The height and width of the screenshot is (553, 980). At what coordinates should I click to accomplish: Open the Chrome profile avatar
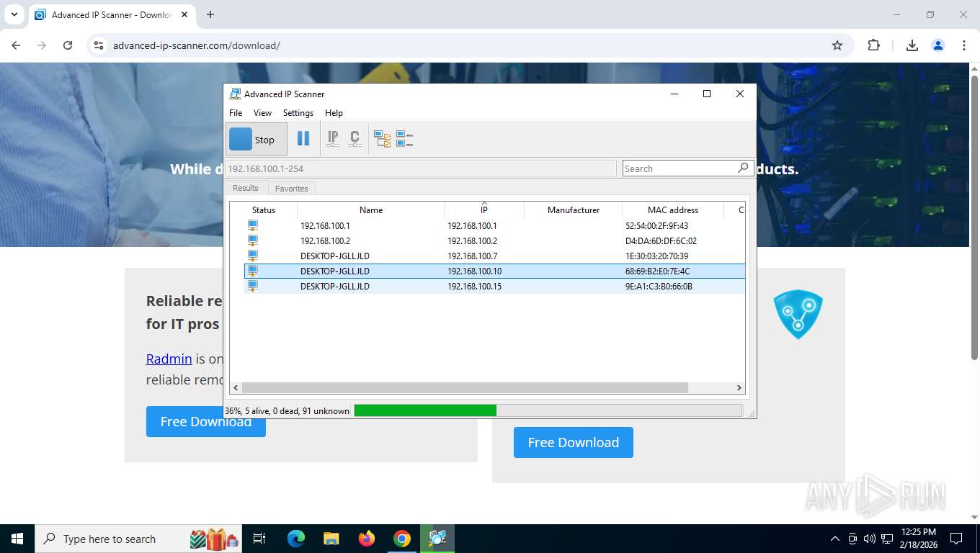tap(938, 45)
